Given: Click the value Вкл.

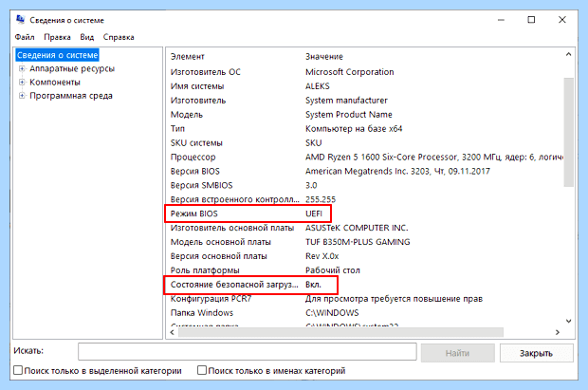Looking at the screenshot, I should click(313, 285).
